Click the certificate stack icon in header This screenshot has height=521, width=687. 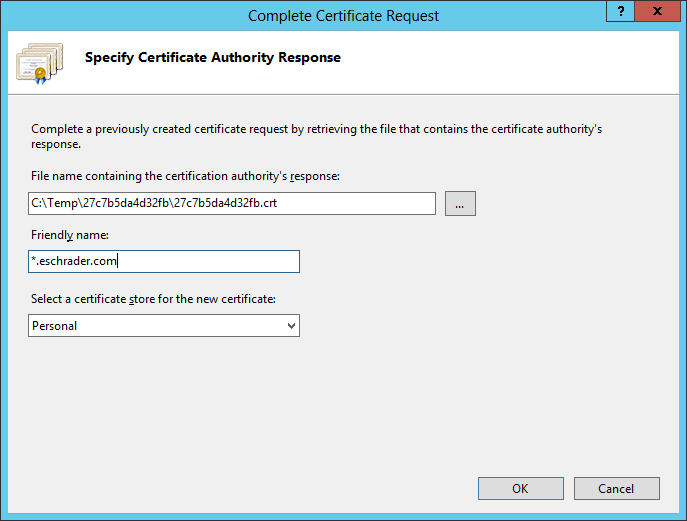tap(40, 63)
